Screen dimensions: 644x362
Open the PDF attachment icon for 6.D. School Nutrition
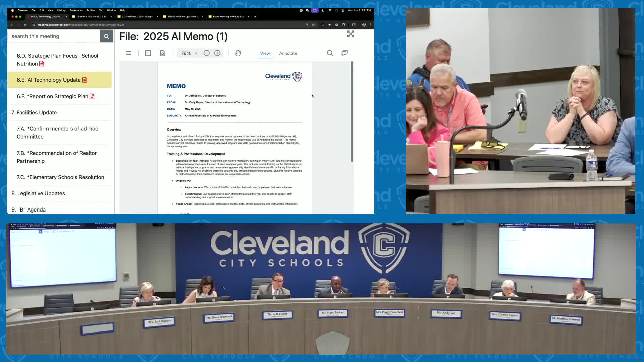42,64
